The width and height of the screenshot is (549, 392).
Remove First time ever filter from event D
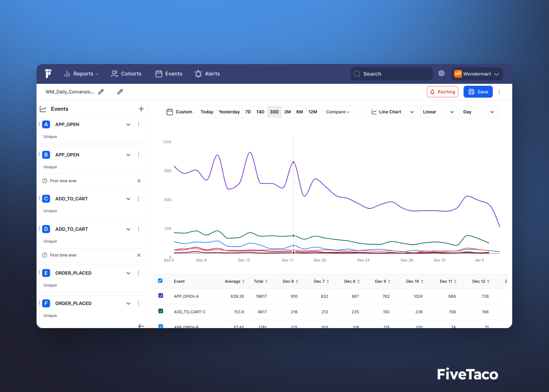click(139, 255)
